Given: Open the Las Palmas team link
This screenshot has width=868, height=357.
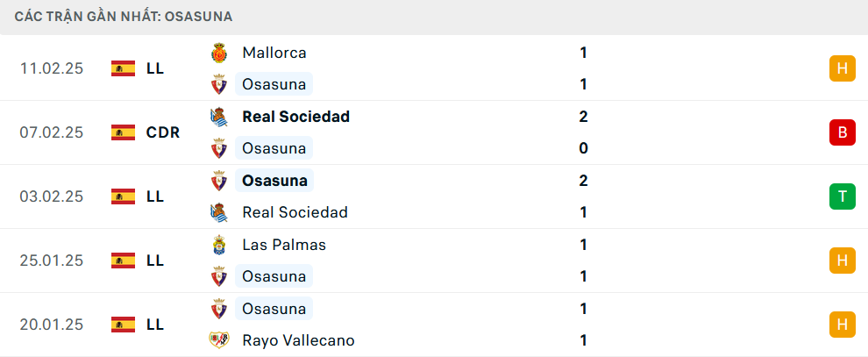Looking at the screenshot, I should point(284,245).
